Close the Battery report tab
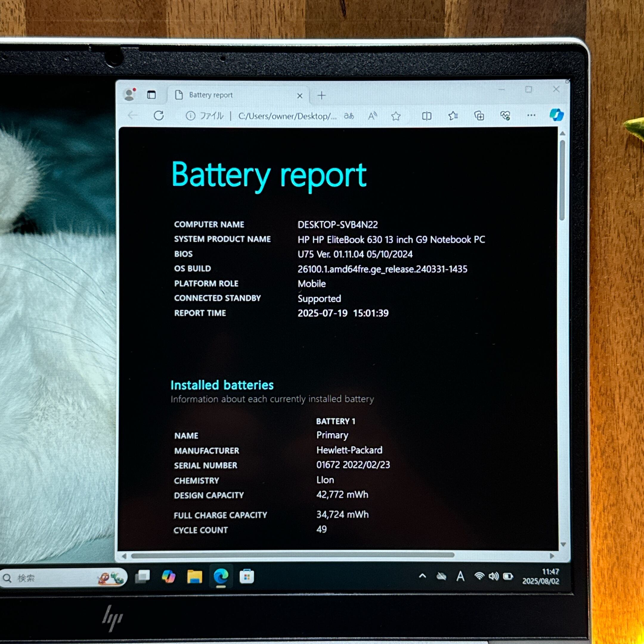The width and height of the screenshot is (644, 644). 300,96
